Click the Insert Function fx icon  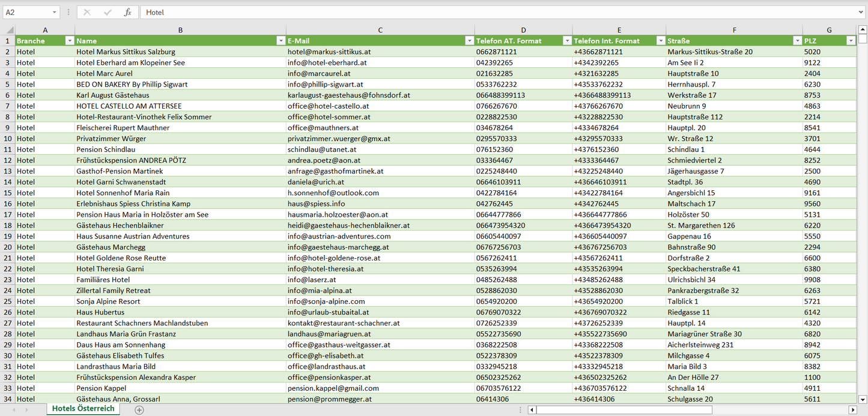(x=127, y=12)
